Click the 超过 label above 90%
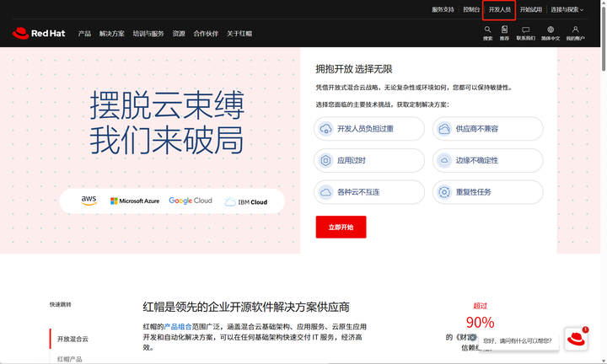This screenshot has height=364, width=607. 480,306
